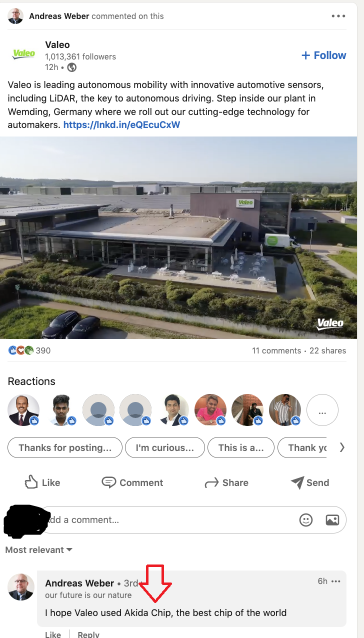The image size is (364, 638).
Task: Like the Valeo post
Action: [x=42, y=482]
